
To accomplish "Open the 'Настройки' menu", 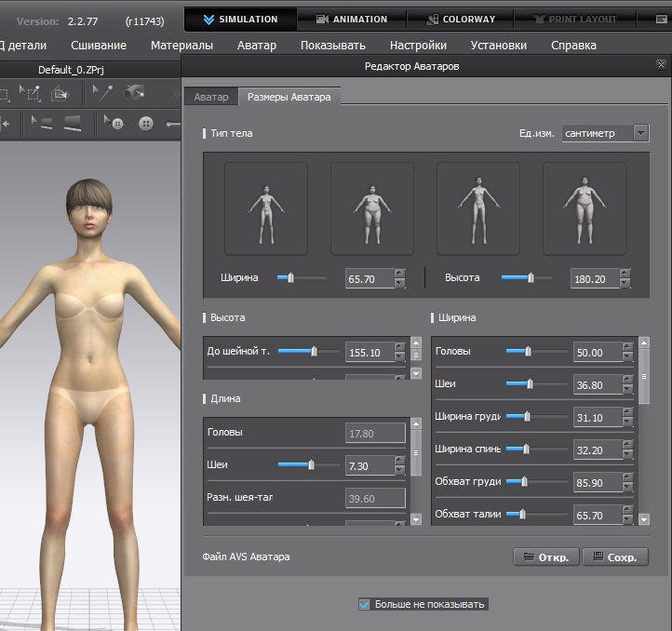I will click(418, 45).
